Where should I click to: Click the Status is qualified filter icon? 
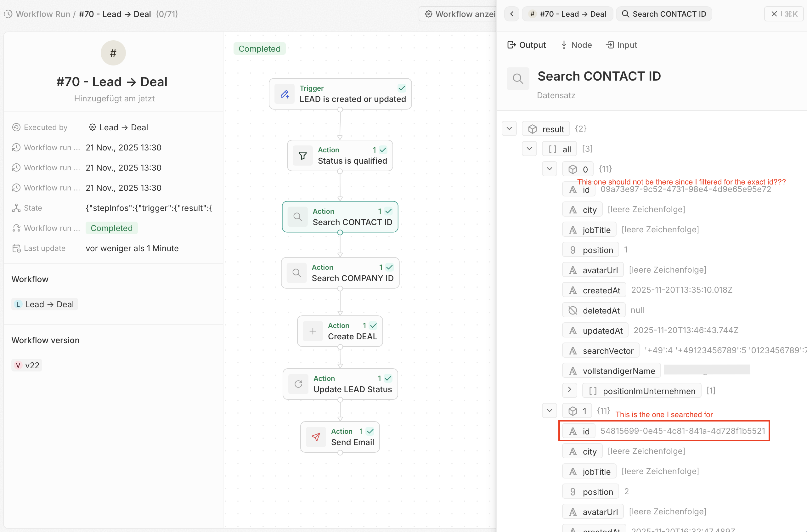click(302, 156)
